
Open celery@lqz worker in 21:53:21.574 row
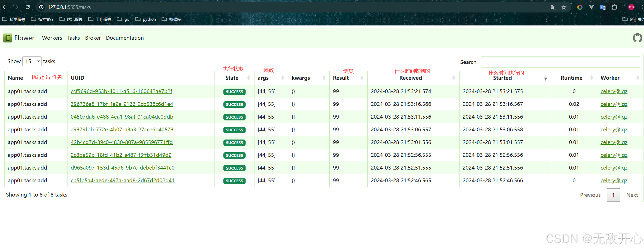tap(614, 91)
